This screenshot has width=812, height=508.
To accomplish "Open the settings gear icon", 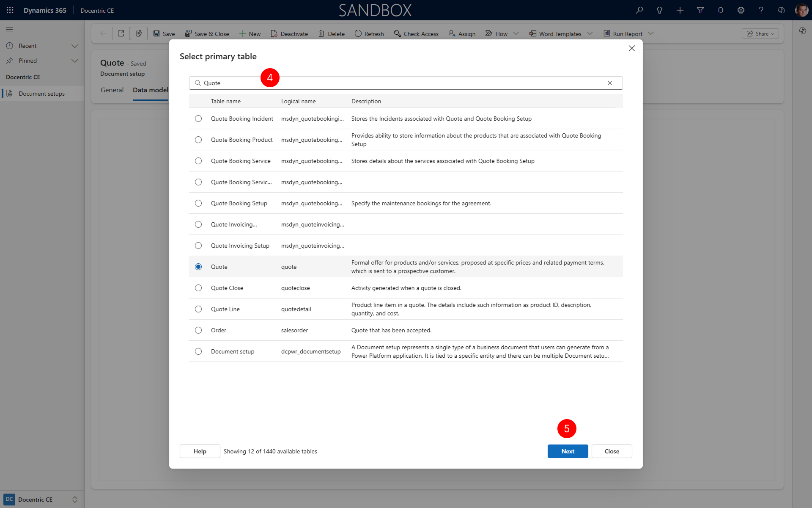I will click(741, 10).
